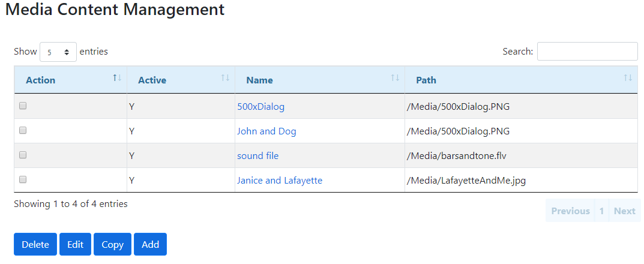Open the 500xDialog media link
The height and width of the screenshot is (264, 644).
pyautogui.click(x=260, y=107)
